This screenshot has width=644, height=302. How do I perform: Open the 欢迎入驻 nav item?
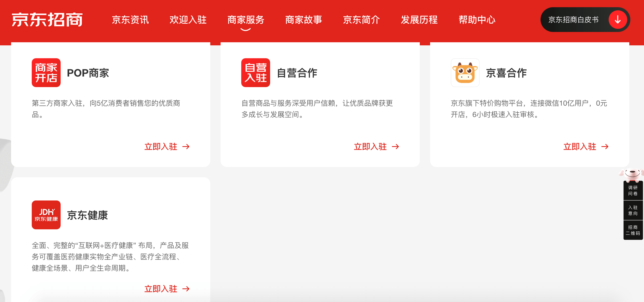point(188,20)
